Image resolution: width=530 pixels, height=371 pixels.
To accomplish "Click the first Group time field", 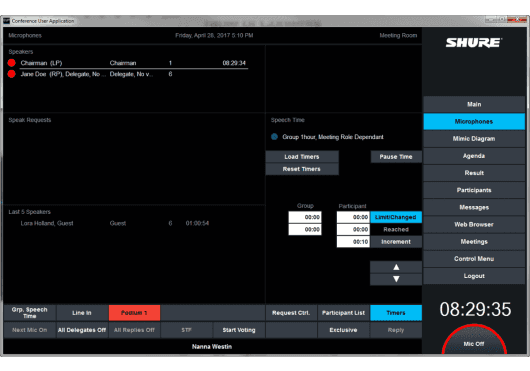I will 305,217.
